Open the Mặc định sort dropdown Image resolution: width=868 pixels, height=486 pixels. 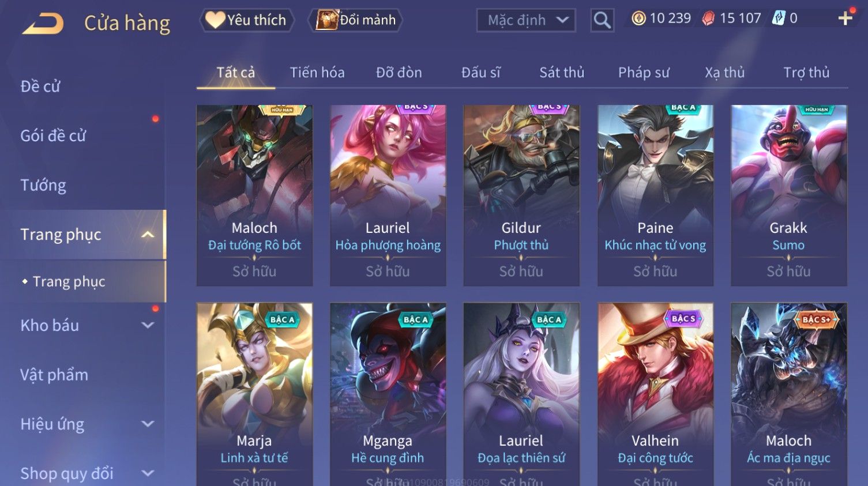pos(526,20)
